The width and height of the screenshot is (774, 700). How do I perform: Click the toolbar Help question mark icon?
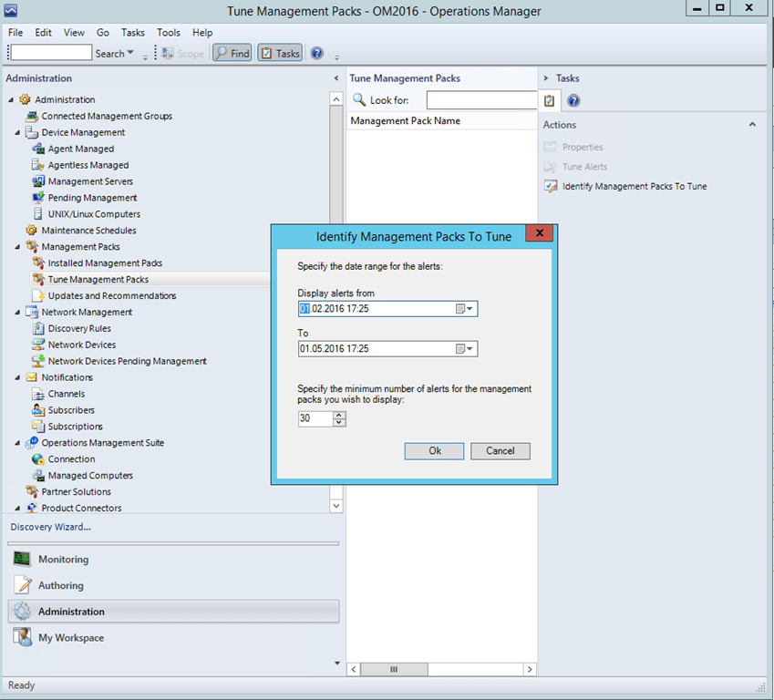(317, 53)
